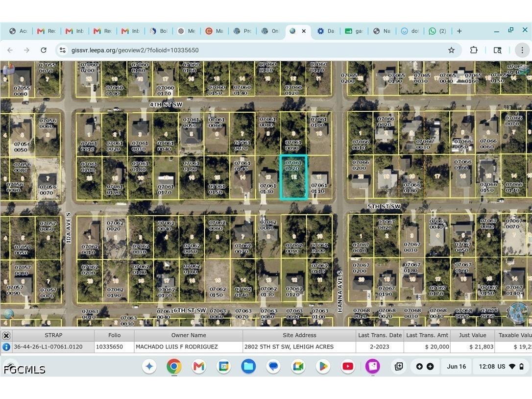
Task: Select the $ 21,803 just value cell
Action: coord(473,347)
